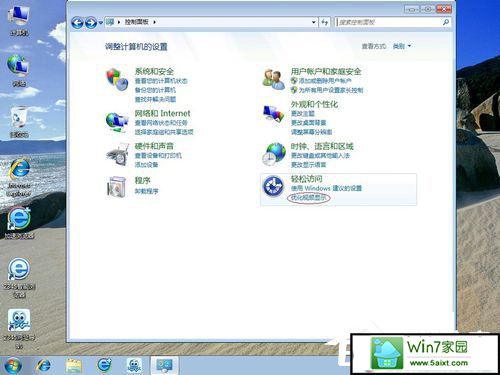Screen dimensions: 500x375
Task: Click 更改键盘或其他输入法 link
Action: click(320, 155)
